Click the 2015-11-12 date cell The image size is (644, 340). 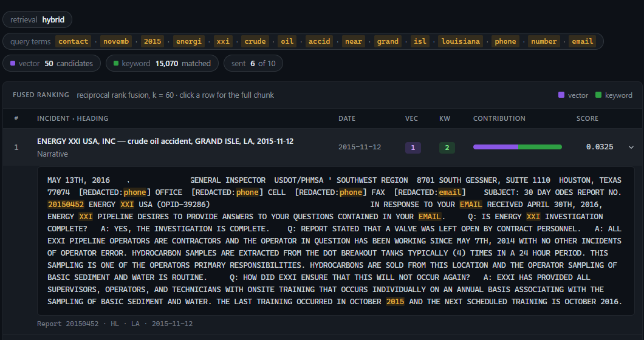coord(360,147)
